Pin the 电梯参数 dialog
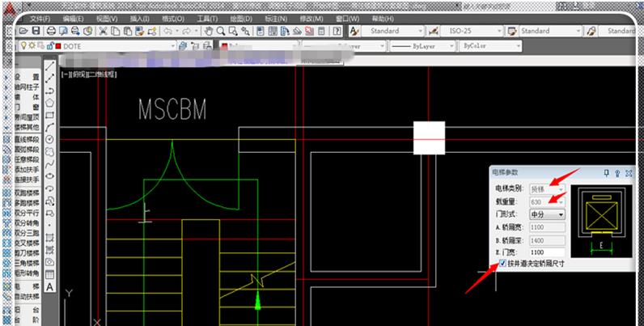 pos(606,173)
